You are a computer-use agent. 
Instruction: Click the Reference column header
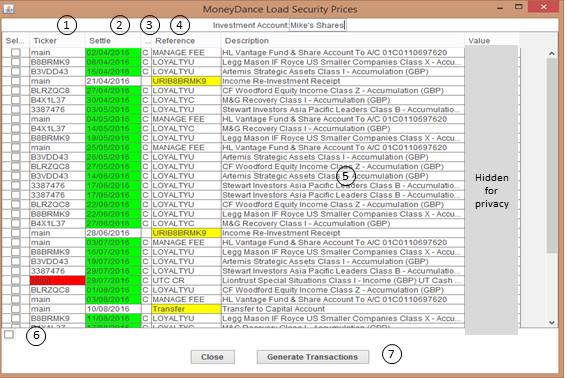[186, 41]
